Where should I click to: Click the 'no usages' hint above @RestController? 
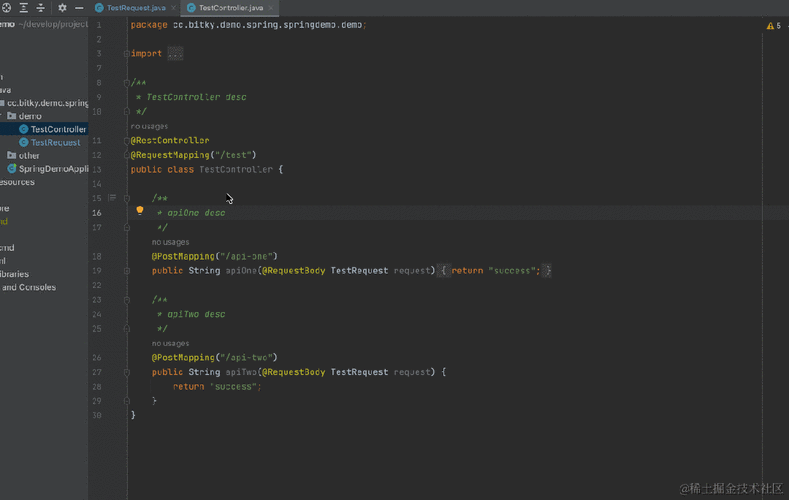(x=149, y=126)
